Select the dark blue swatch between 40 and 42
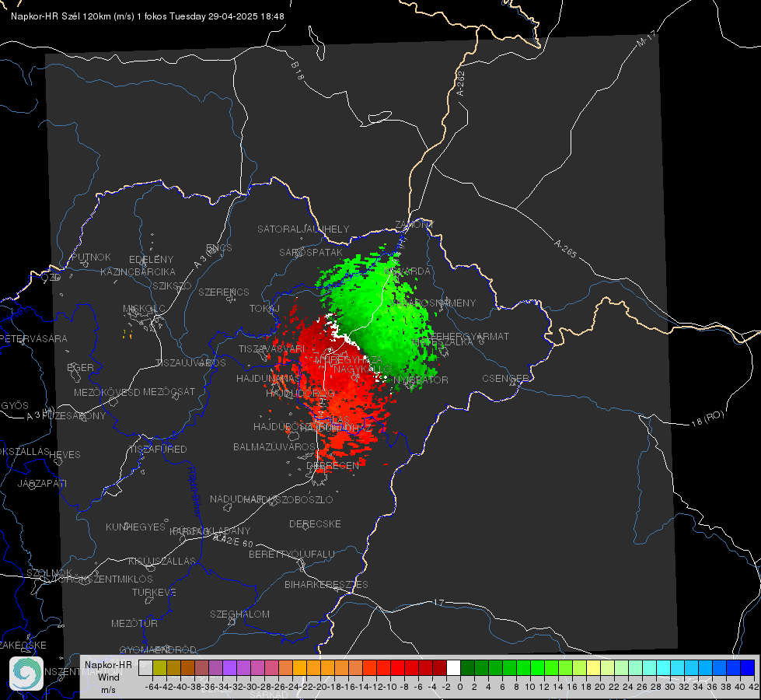The image size is (761, 700). pyautogui.click(x=748, y=667)
